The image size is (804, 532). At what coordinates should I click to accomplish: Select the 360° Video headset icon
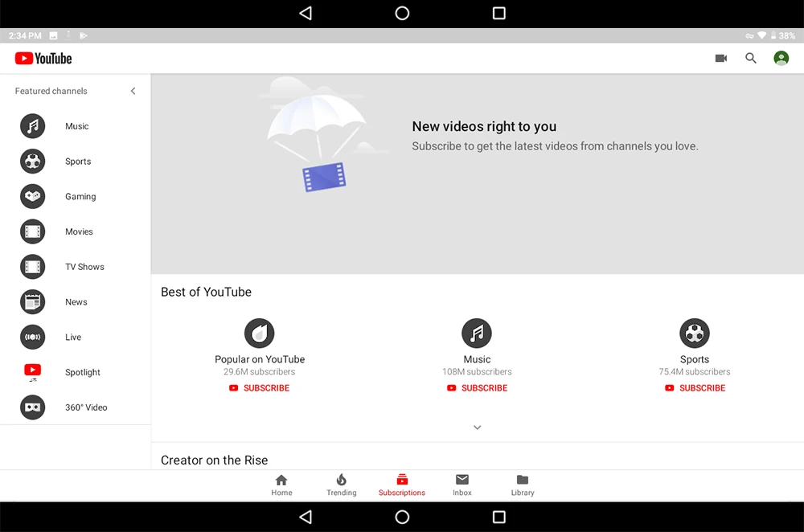point(32,407)
